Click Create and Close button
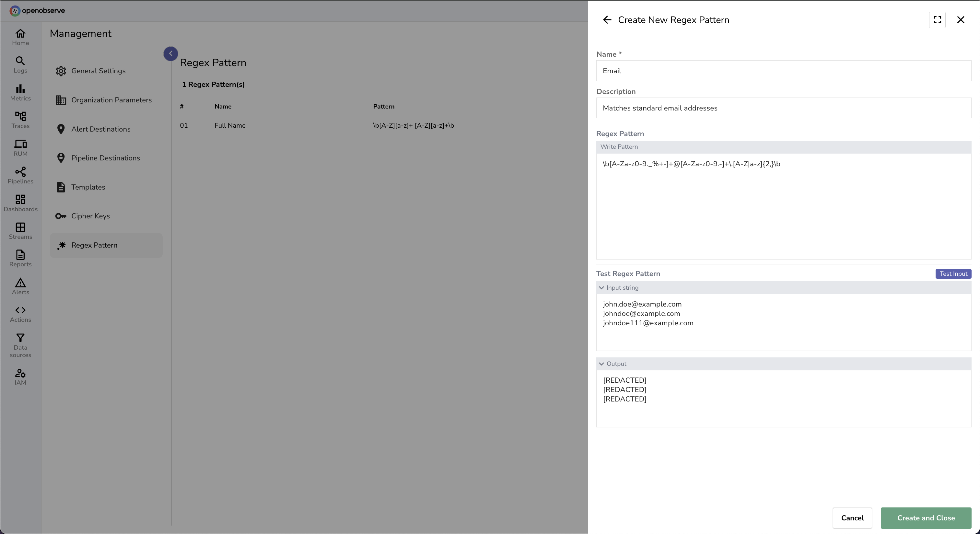Viewport: 980px width, 534px height. tap(926, 518)
